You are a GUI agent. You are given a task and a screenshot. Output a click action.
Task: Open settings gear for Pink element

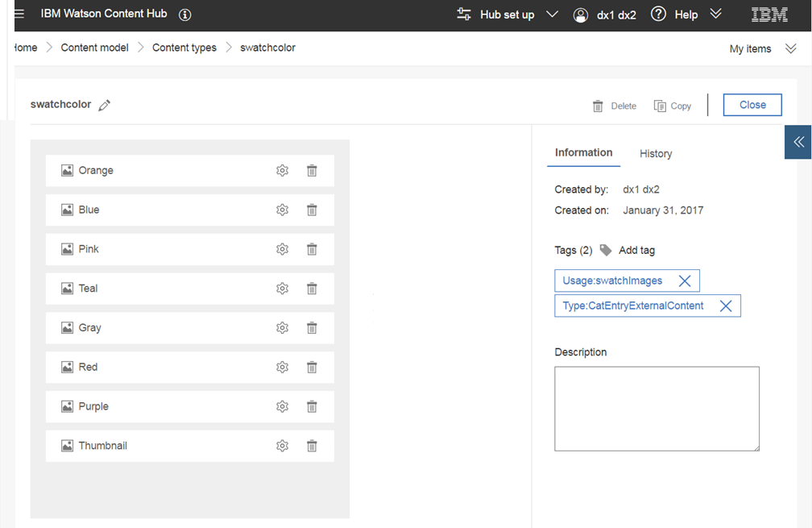click(x=282, y=249)
